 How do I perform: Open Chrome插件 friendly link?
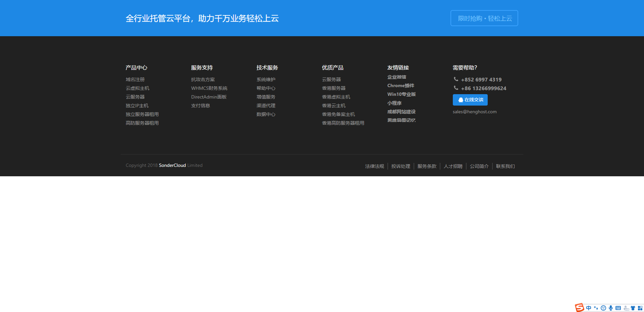(x=401, y=86)
